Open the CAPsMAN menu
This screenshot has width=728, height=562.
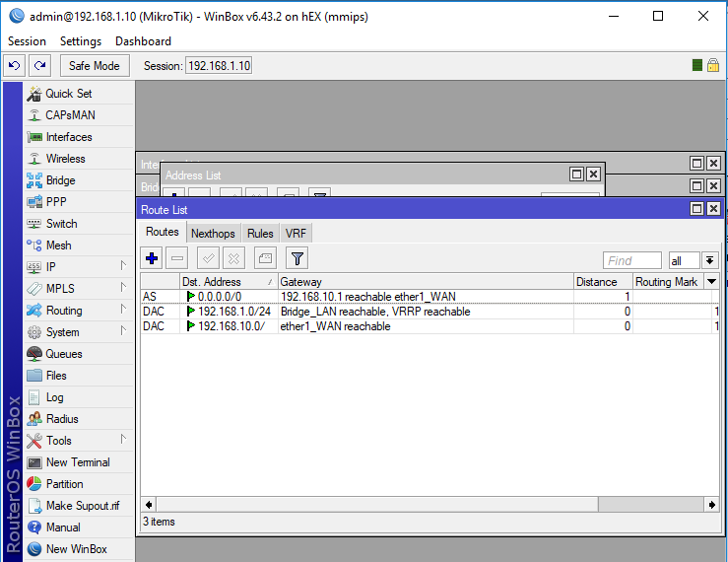78,115
